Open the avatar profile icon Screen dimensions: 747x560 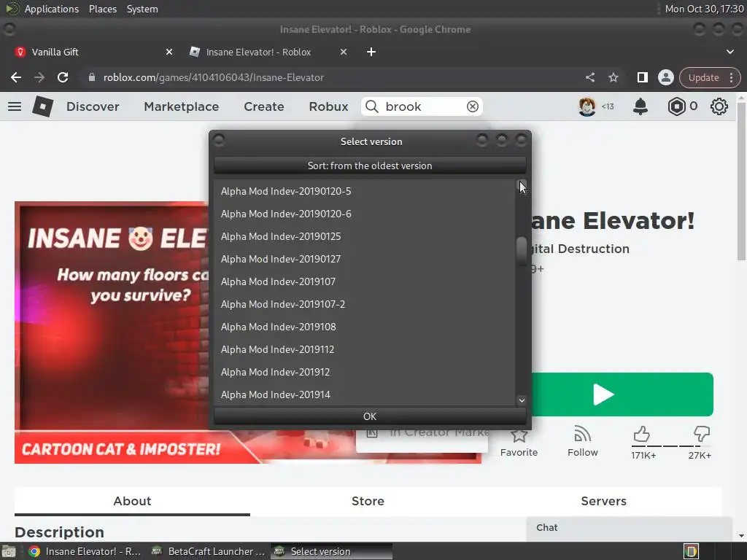pos(587,106)
